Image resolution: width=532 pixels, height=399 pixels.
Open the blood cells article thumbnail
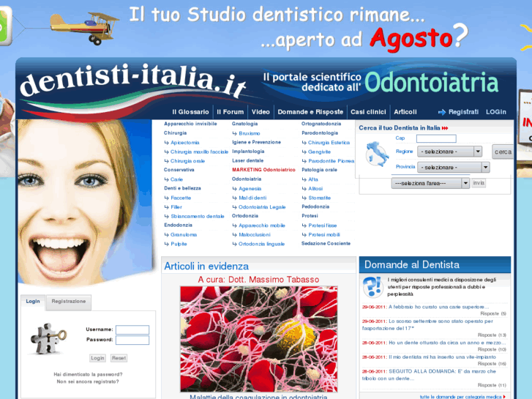(259, 339)
